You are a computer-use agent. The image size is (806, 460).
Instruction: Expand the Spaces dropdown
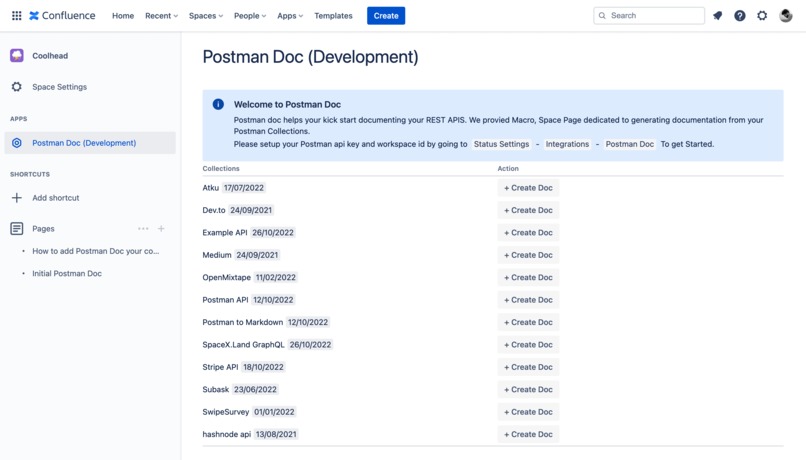click(206, 15)
